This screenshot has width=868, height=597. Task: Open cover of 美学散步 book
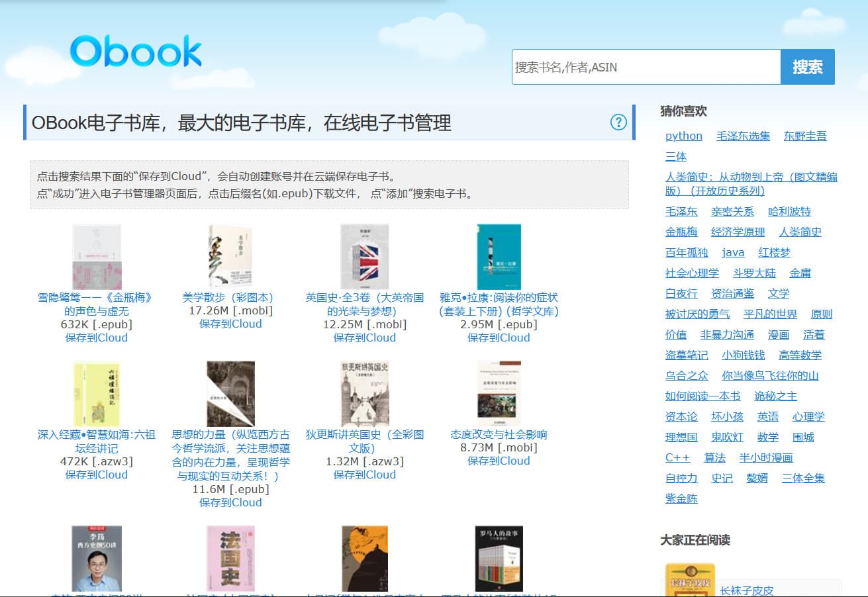click(230, 257)
